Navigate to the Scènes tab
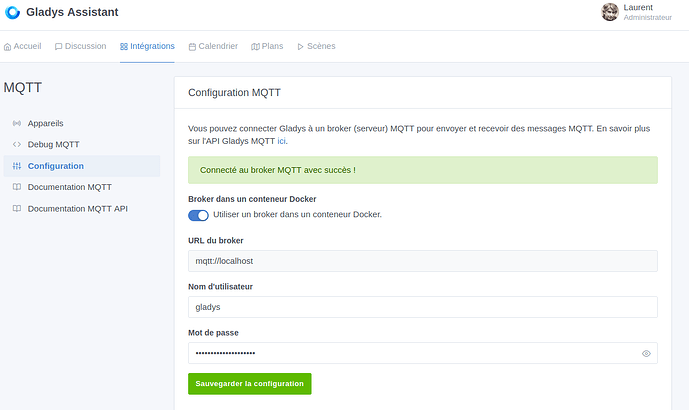The height and width of the screenshot is (410, 689). (x=316, y=46)
